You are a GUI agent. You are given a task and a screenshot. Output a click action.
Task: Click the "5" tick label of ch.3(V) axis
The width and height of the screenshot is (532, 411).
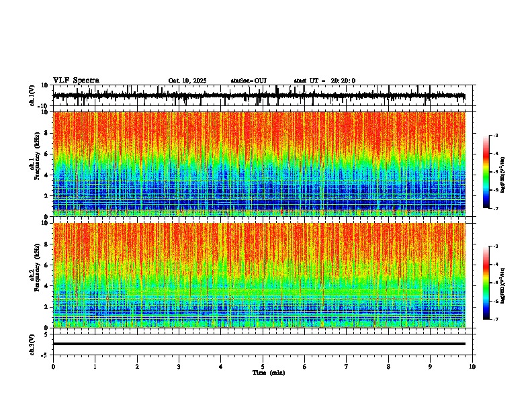tap(46, 334)
